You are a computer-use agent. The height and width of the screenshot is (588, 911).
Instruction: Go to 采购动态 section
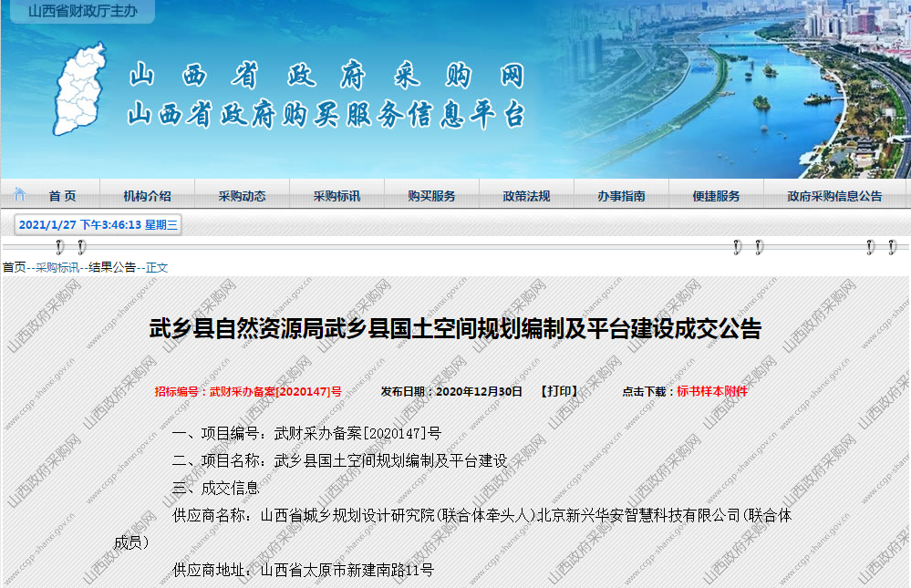click(x=243, y=196)
